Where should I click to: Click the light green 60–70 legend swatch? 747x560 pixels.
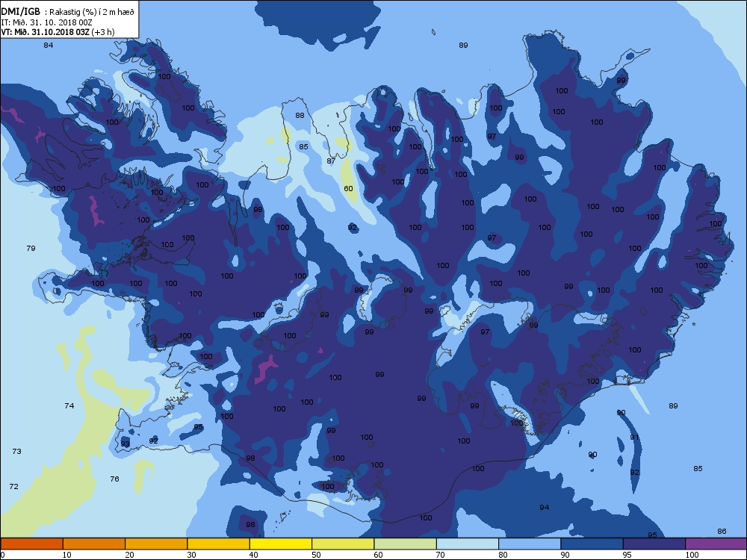[406, 544]
